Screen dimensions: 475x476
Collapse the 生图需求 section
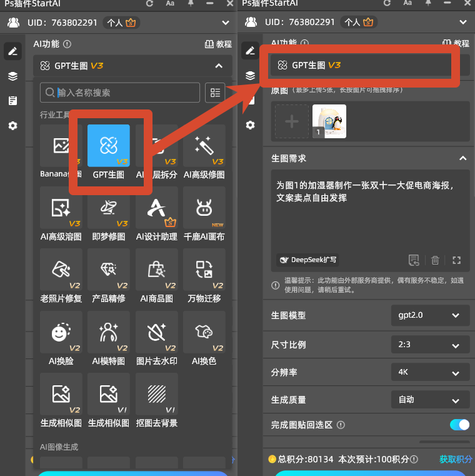pos(462,158)
